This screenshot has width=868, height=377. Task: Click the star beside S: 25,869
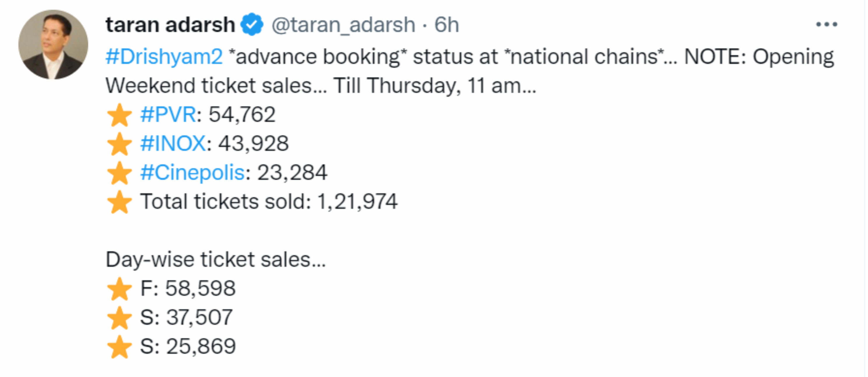[119, 347]
